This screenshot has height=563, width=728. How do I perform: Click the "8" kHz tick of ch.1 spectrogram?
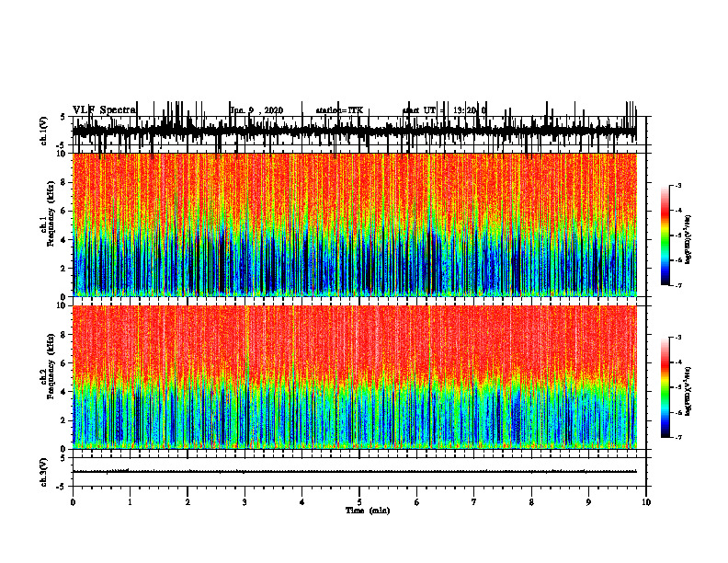click(63, 182)
